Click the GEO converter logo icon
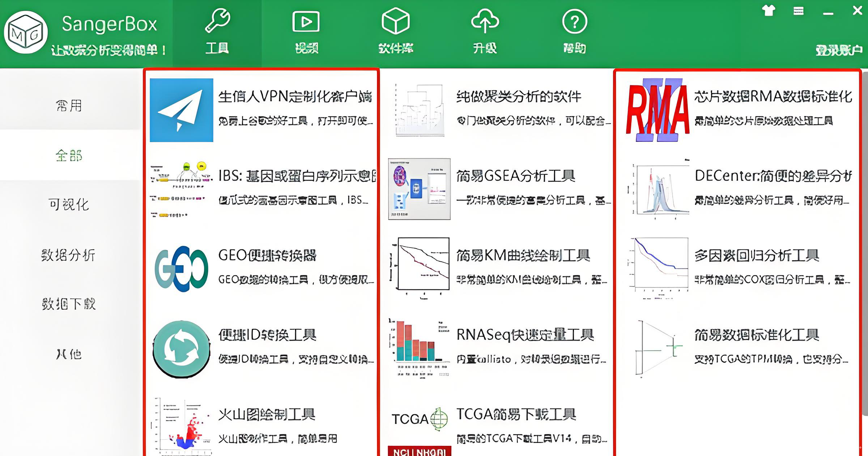This screenshot has height=456, width=868. tap(181, 268)
